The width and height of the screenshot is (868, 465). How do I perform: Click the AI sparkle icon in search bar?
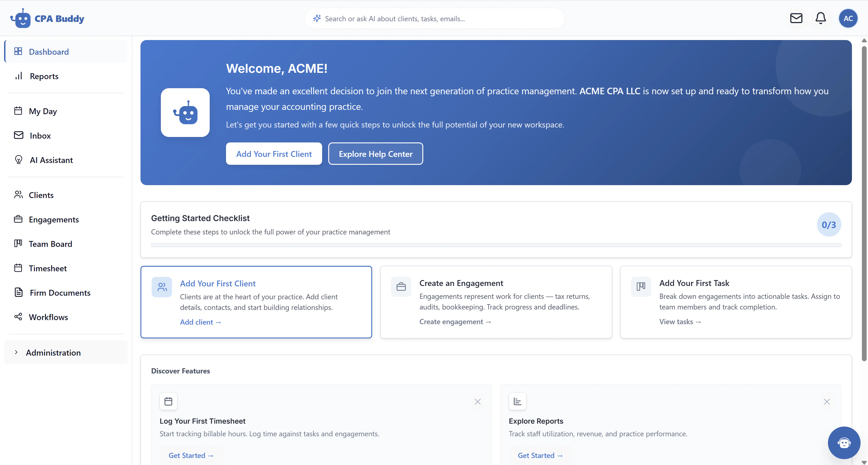click(x=317, y=18)
